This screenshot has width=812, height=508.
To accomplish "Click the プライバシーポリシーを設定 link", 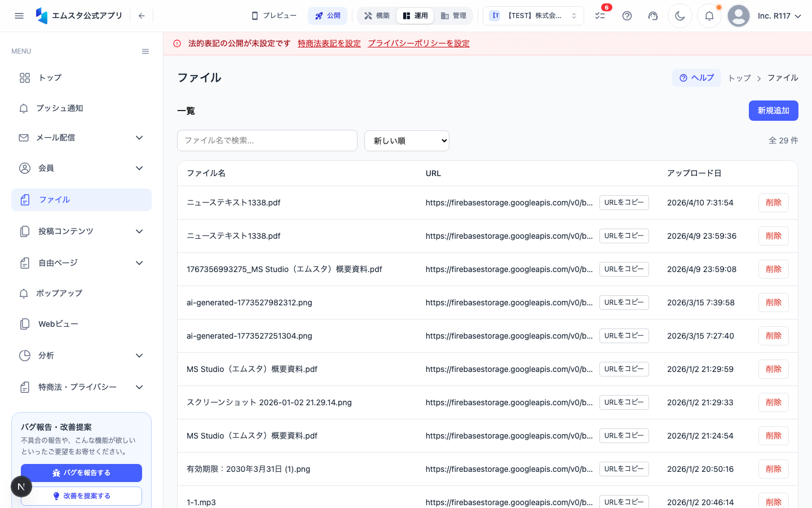I will coord(418,43).
